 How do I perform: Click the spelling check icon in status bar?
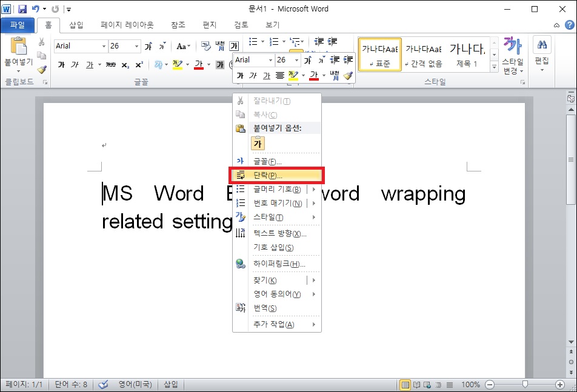pos(103,384)
